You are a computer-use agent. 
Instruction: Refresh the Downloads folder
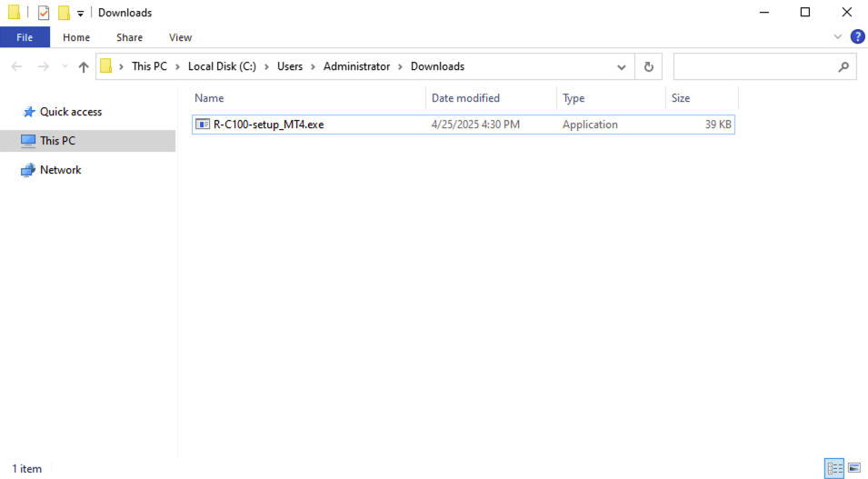click(648, 67)
